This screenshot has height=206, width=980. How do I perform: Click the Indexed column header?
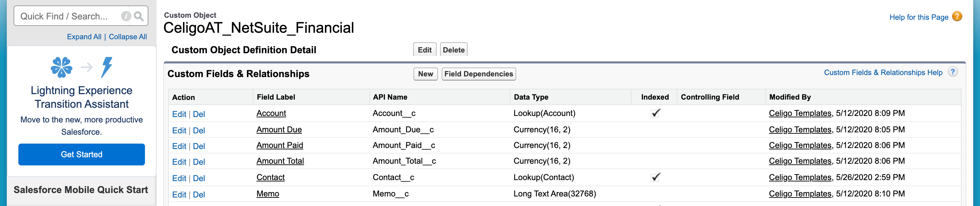click(655, 97)
